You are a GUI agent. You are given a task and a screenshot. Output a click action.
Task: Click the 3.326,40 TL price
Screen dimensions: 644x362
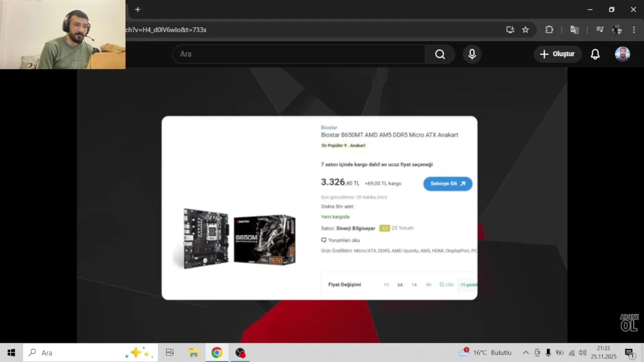pyautogui.click(x=340, y=183)
